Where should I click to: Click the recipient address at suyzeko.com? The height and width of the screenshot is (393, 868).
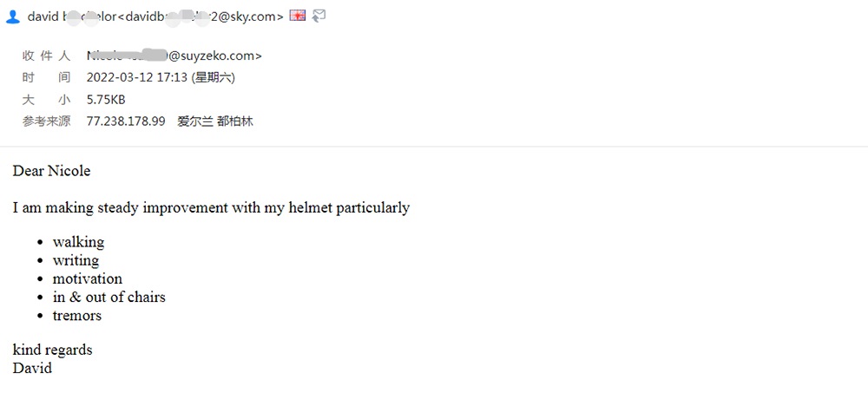coord(174,56)
